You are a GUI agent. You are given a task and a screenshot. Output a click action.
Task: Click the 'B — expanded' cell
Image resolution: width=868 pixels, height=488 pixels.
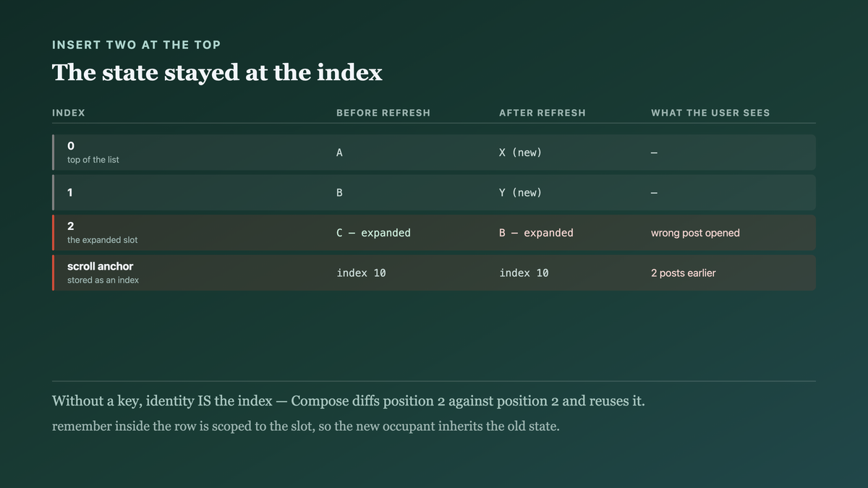[x=536, y=233]
